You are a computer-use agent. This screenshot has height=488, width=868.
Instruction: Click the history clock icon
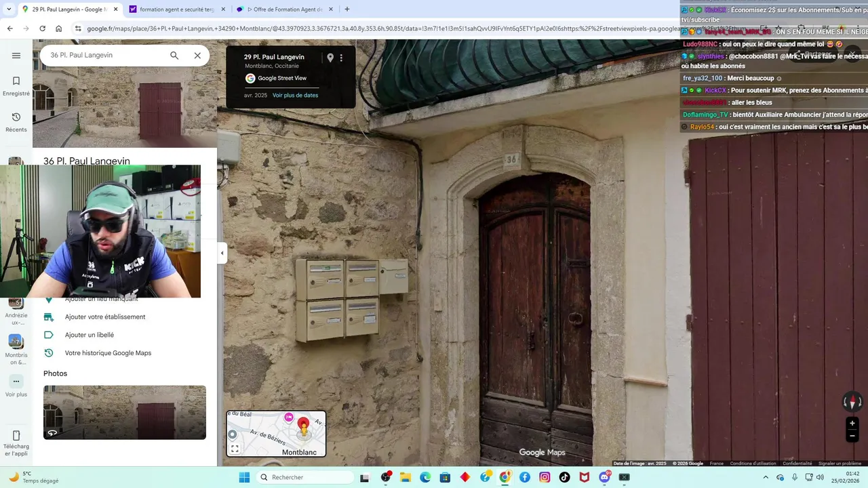click(x=49, y=353)
